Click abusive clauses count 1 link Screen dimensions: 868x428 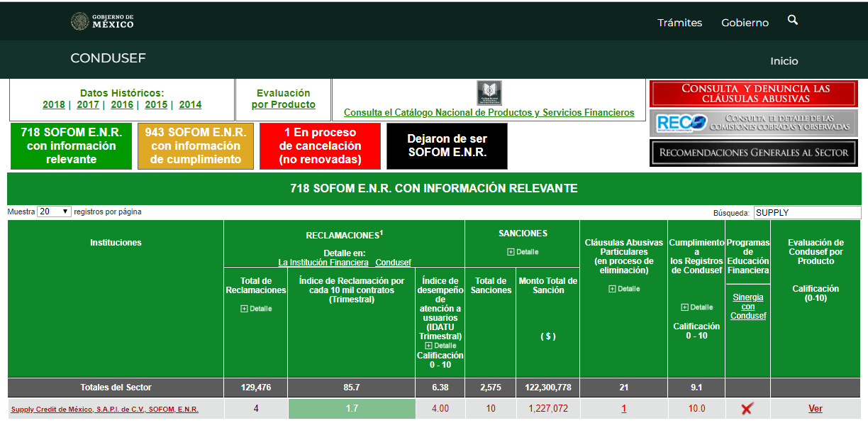(x=624, y=409)
